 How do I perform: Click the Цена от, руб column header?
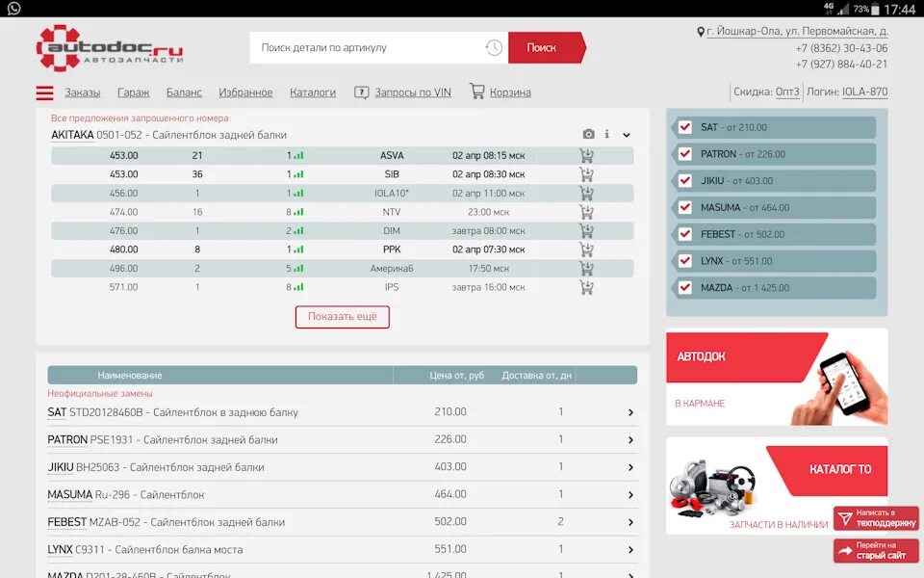(x=456, y=375)
